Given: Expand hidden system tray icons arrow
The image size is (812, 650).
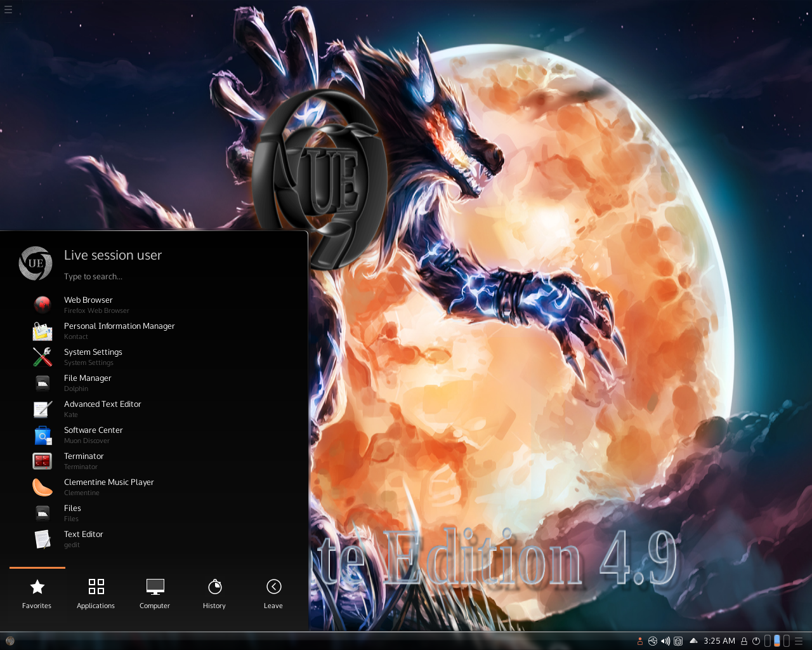Looking at the screenshot, I should [693, 640].
